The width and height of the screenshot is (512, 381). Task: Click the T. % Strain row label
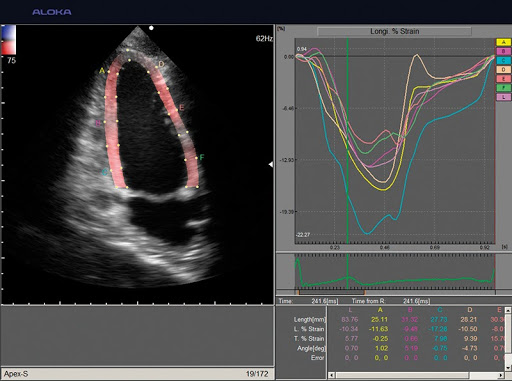(x=309, y=339)
